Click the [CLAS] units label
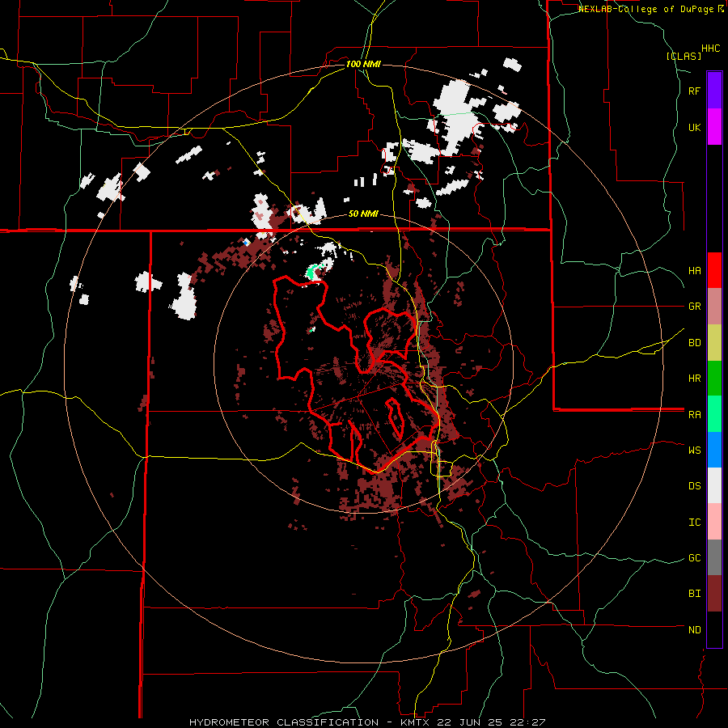 [684, 56]
